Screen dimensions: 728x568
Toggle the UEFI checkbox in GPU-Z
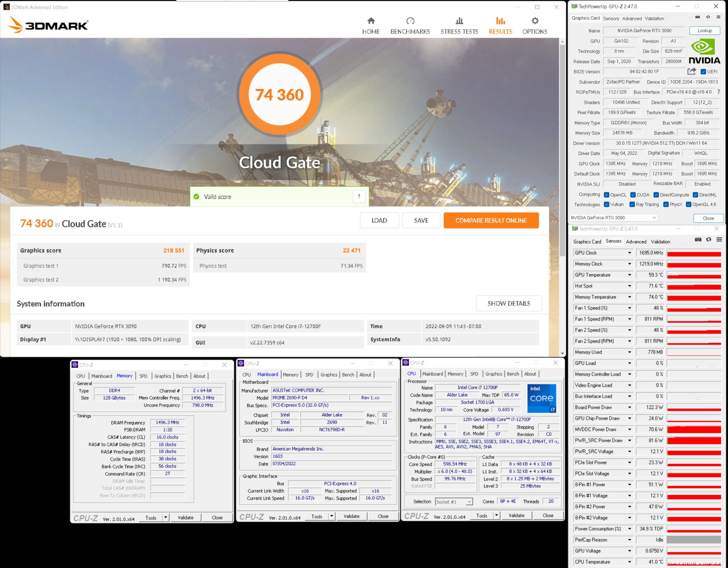703,72
